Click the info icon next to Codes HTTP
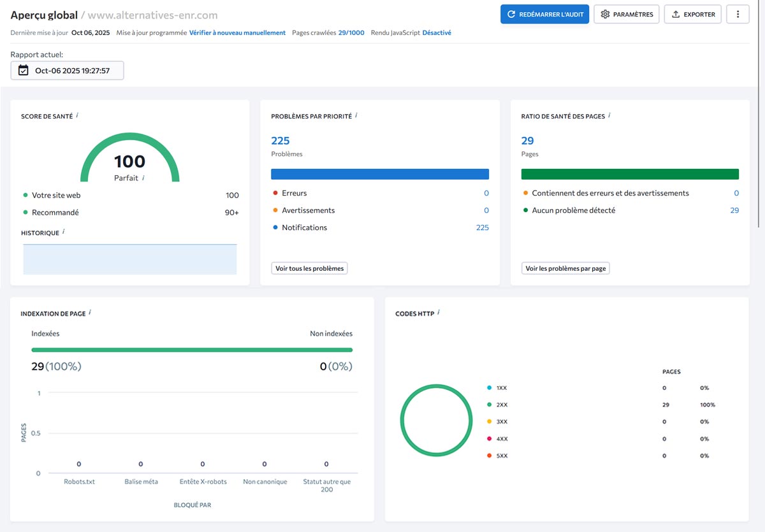765x532 pixels. coord(439,313)
